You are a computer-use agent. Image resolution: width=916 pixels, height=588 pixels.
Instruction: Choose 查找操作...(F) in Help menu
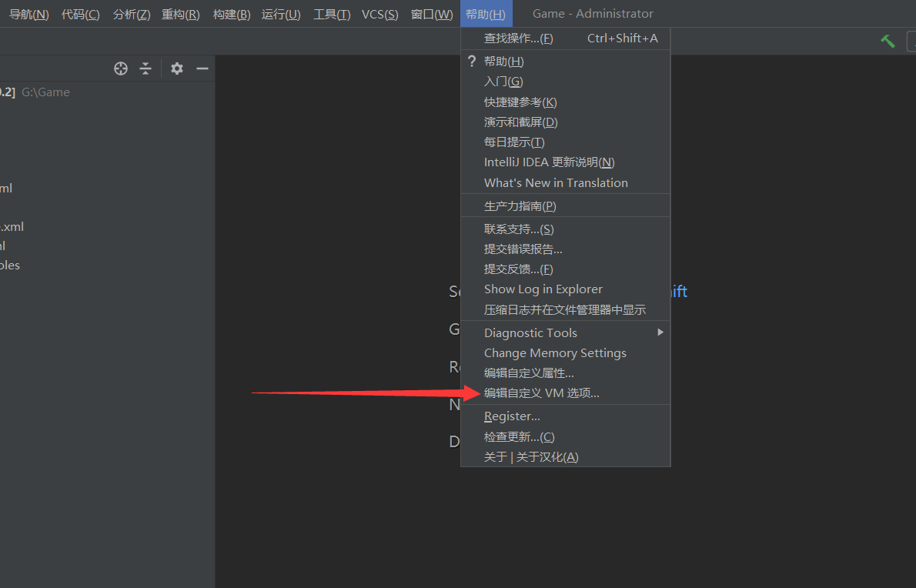pyautogui.click(x=566, y=38)
